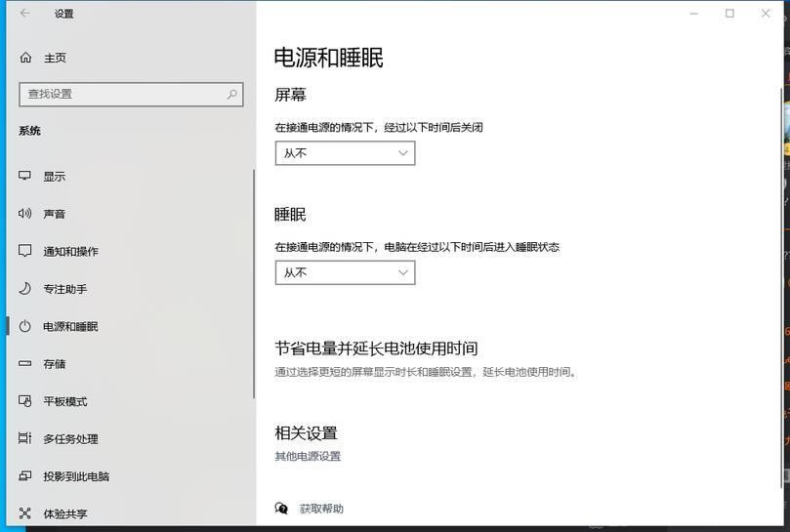Open the sleep time dropdown under 睡眠
The width and height of the screenshot is (790, 532).
[x=345, y=272]
